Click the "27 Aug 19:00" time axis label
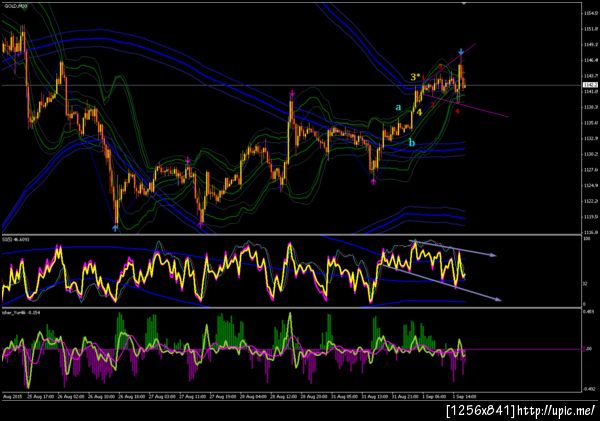This screenshot has height=421, width=600. (x=223, y=397)
